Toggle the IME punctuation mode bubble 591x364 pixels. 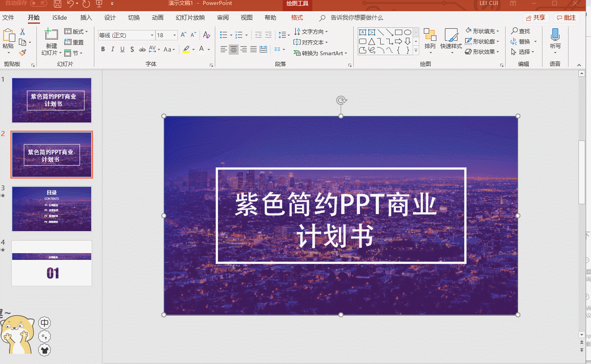pyautogui.click(x=44, y=337)
